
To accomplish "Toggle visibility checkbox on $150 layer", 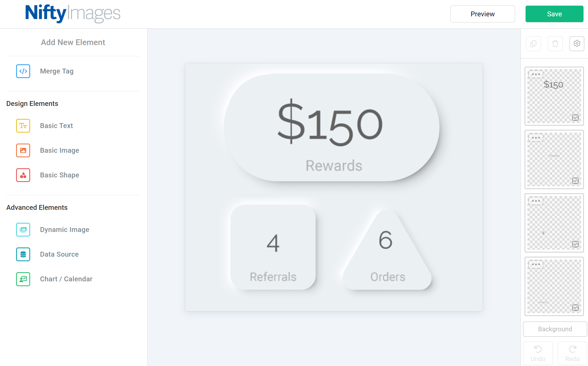I will tap(575, 117).
